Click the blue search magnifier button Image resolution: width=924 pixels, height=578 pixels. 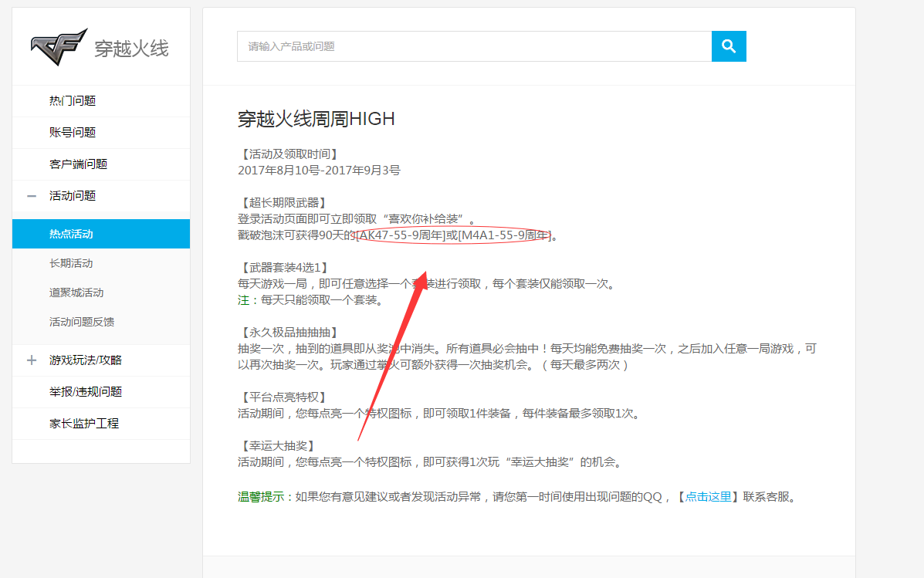[x=729, y=46]
